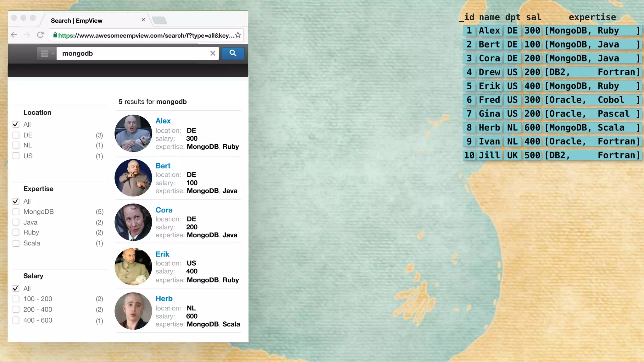
Task: Bookmark page using the star icon
Action: 238,35
